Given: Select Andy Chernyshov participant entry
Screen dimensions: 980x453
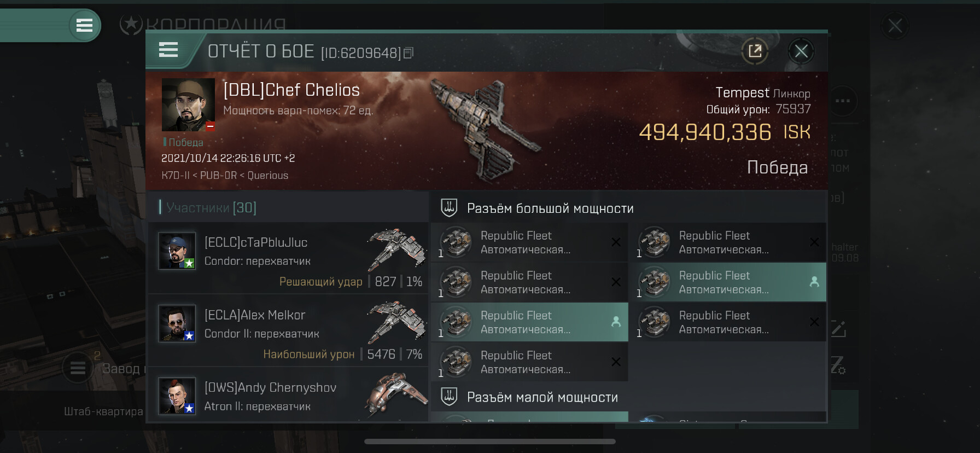Looking at the screenshot, I should [x=288, y=396].
